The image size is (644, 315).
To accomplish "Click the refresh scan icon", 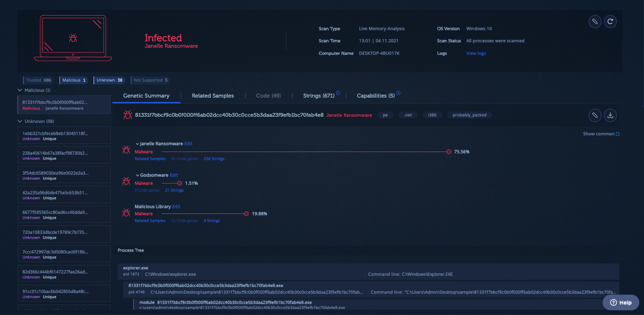I will pos(610,21).
